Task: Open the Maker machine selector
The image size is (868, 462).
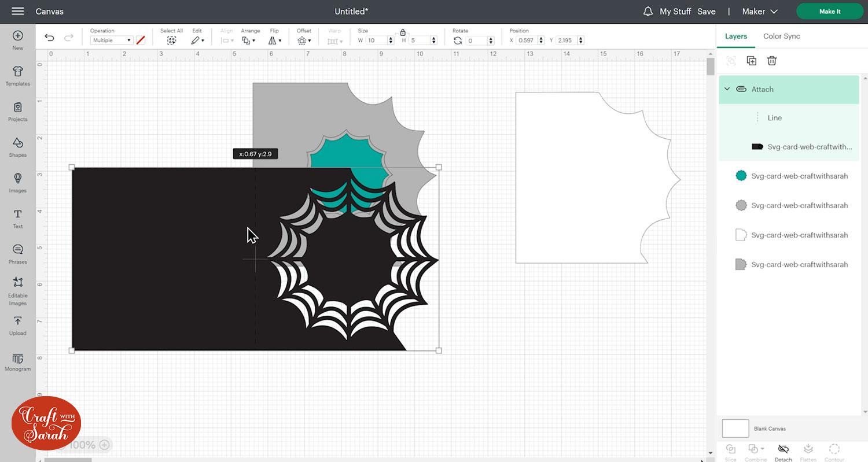Action: 760,12
